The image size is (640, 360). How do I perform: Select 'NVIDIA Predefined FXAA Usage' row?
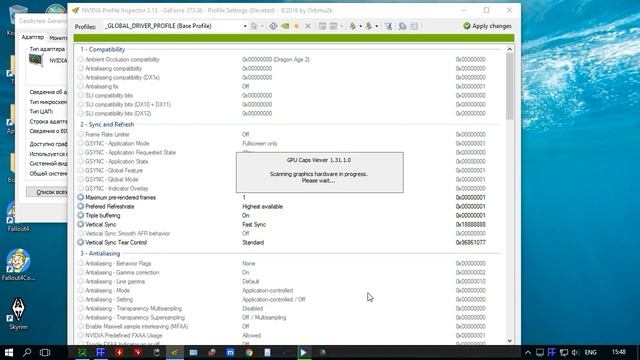pos(288,336)
